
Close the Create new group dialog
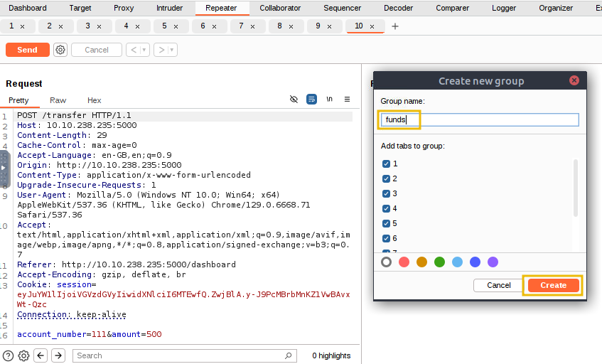[x=574, y=80]
